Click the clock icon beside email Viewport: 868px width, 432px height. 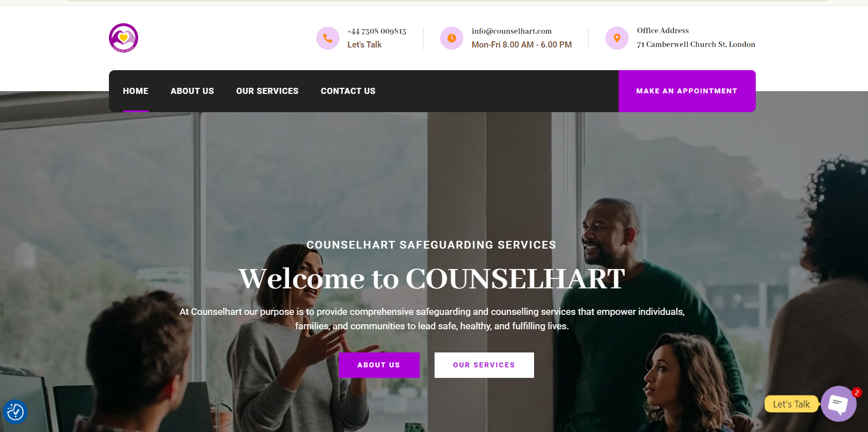click(452, 38)
